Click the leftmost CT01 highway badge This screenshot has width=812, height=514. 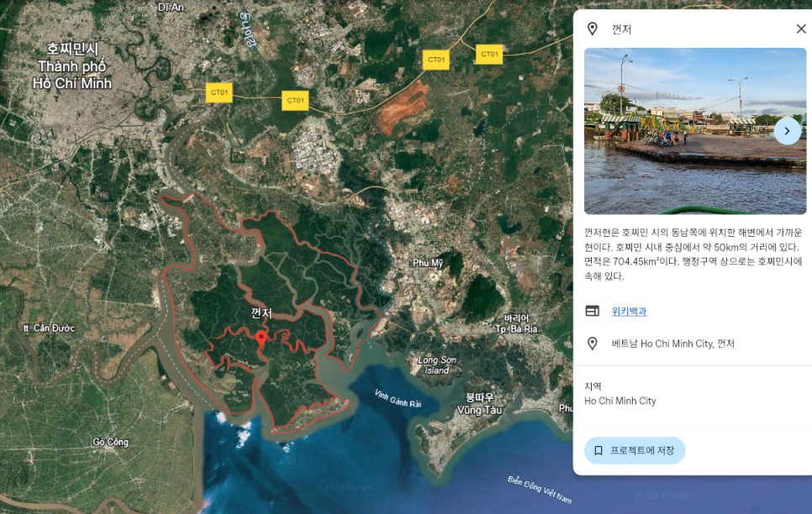[x=219, y=92]
